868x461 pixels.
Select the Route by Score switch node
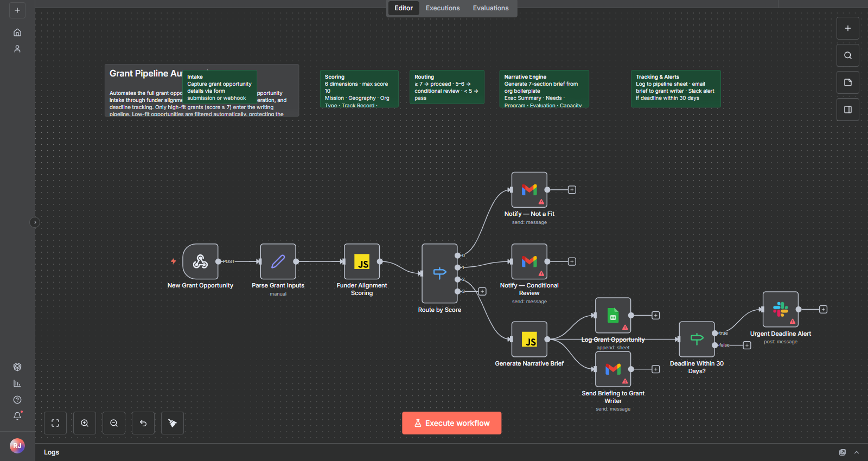point(439,273)
